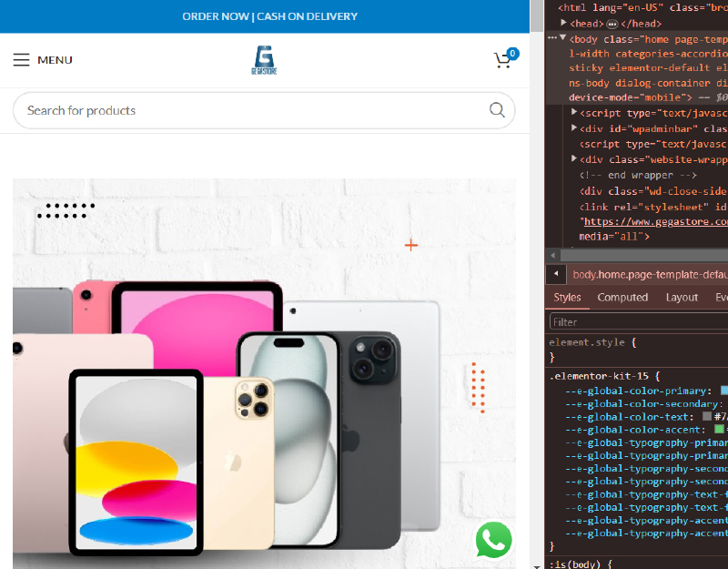The height and width of the screenshot is (569, 728).
Task: Switch to the Layout tab
Action: tap(682, 298)
